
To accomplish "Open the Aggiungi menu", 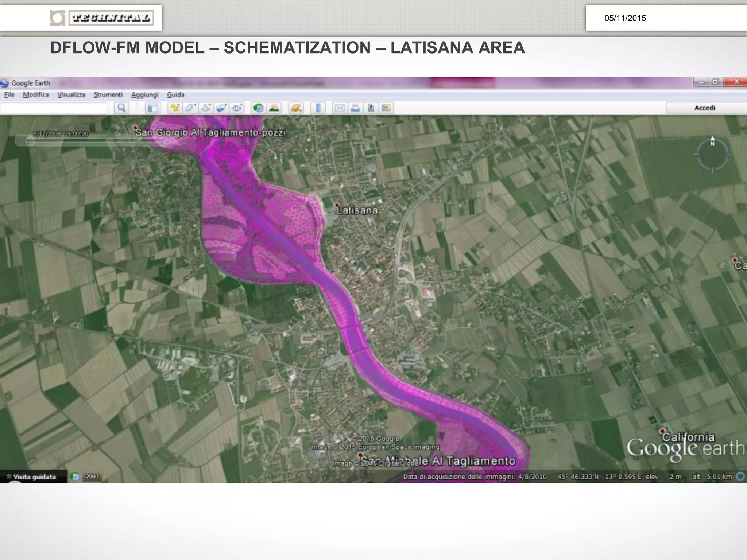I will 145,95.
